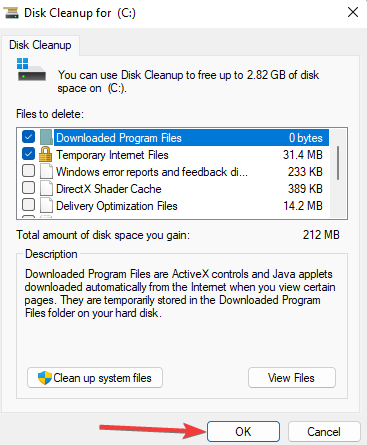
Task: Select the Disk Cleanup tab
Action: [x=40, y=45]
